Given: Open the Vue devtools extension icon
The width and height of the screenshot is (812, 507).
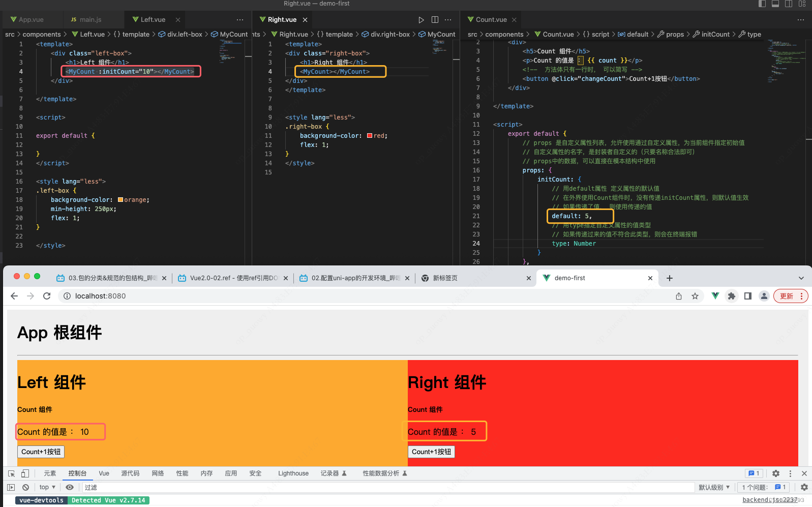Looking at the screenshot, I should point(715,296).
